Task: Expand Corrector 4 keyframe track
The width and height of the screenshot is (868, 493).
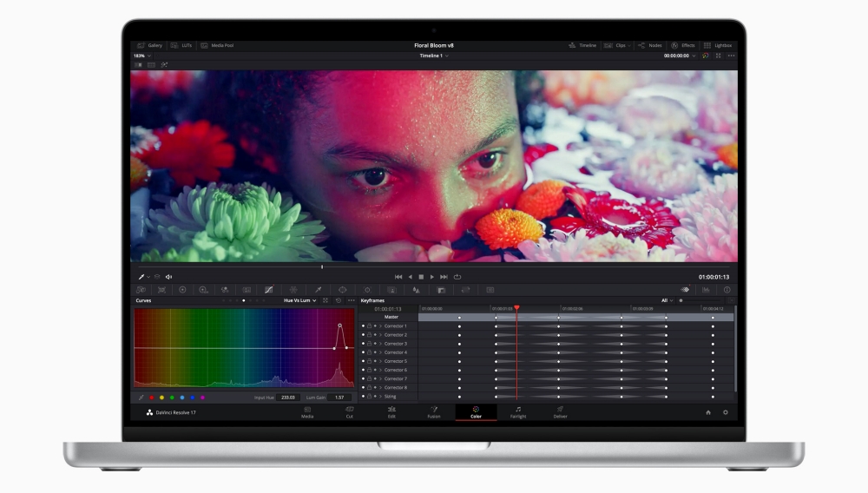Action: click(380, 352)
